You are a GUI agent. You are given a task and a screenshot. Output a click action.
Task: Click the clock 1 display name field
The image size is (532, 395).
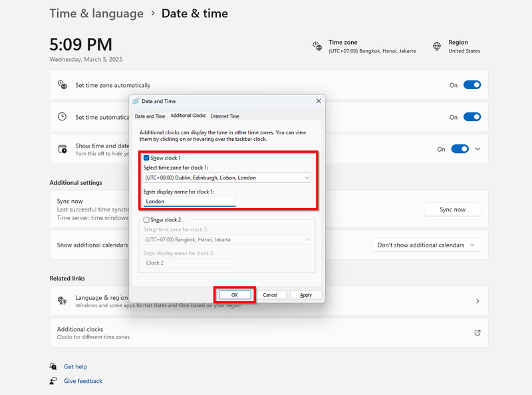pyautogui.click(x=190, y=201)
